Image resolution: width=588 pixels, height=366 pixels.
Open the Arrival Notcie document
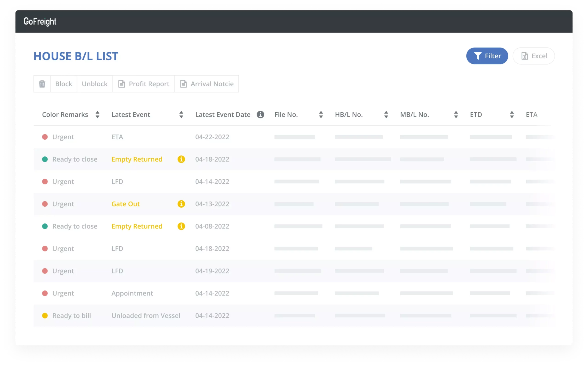click(206, 84)
